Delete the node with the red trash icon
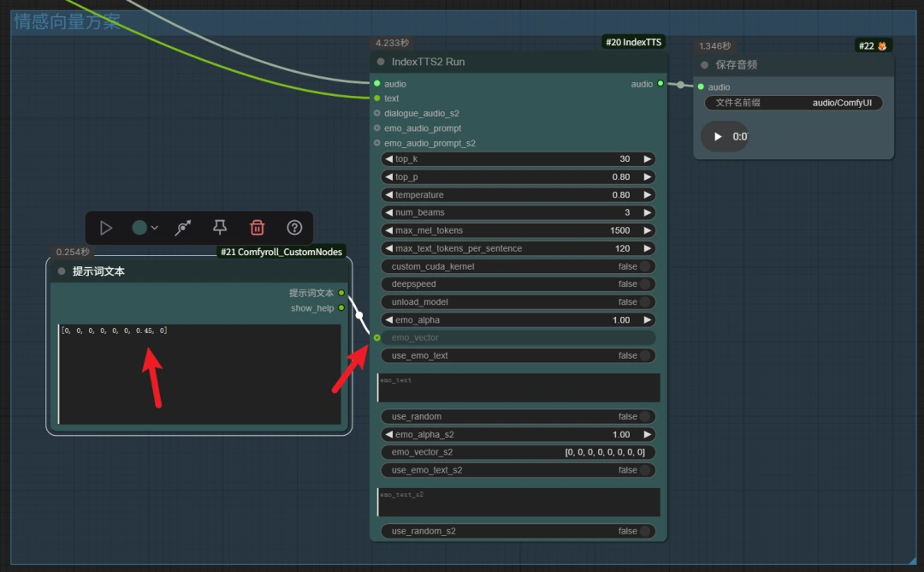The image size is (924, 572). 257,228
